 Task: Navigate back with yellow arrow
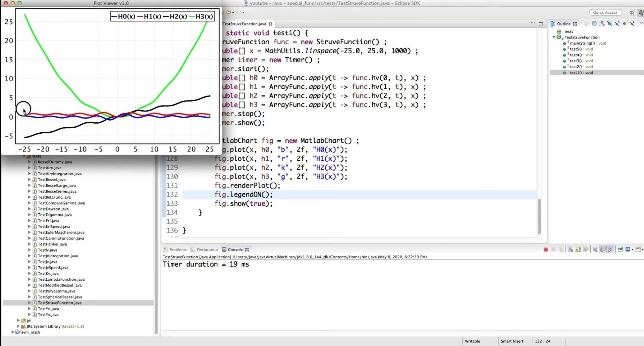(228, 12)
